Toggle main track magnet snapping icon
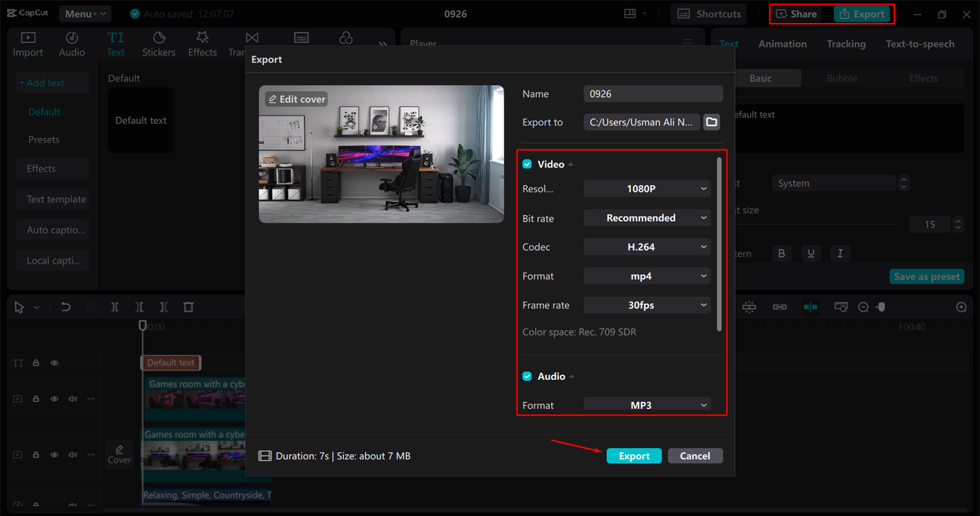The width and height of the screenshot is (980, 516). [749, 307]
